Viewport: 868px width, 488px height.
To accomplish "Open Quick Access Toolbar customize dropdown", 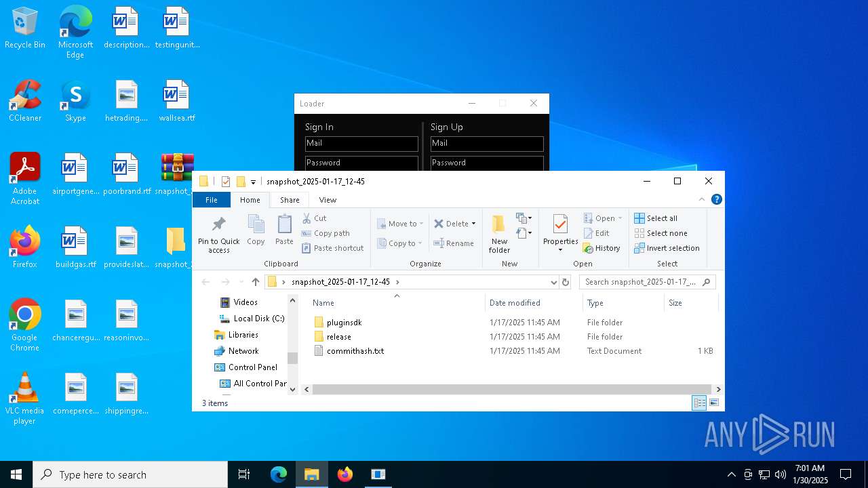I will (x=253, y=182).
